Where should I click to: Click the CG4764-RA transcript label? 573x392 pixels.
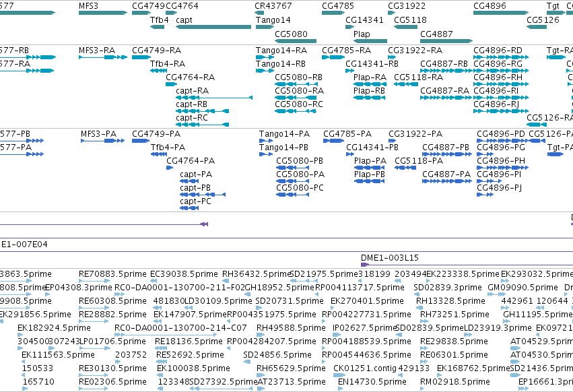click(190, 77)
